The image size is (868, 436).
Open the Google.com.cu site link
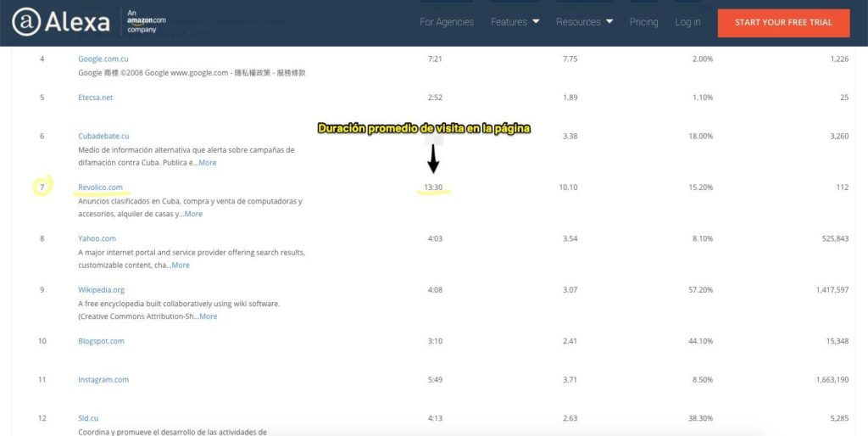coord(103,59)
